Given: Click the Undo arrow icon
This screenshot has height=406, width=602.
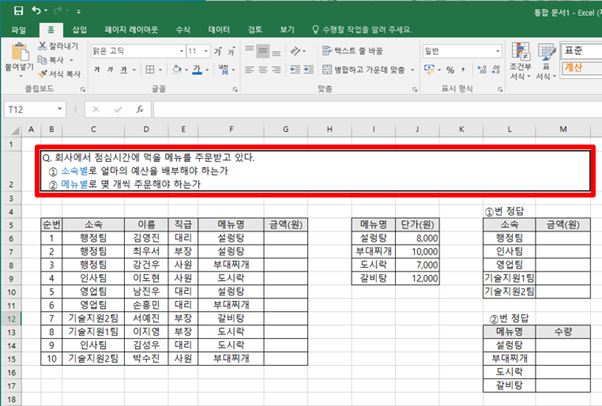Looking at the screenshot, I should tap(36, 10).
